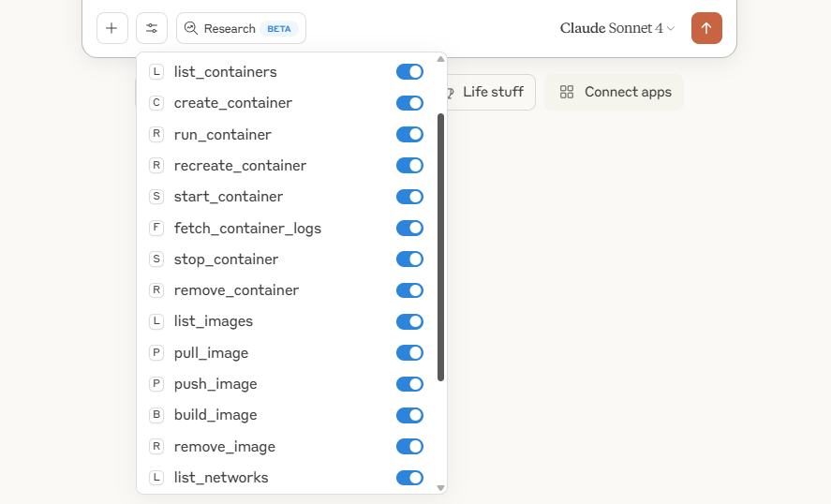Disable the list_networks toggle

[x=409, y=478]
